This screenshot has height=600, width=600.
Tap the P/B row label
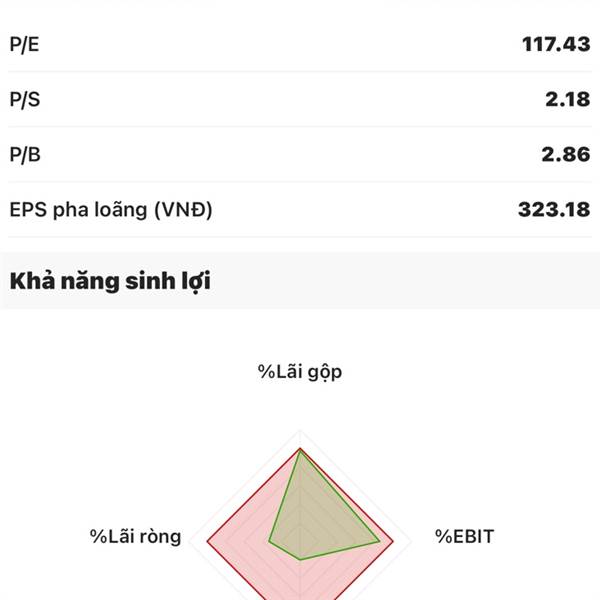(x=25, y=155)
